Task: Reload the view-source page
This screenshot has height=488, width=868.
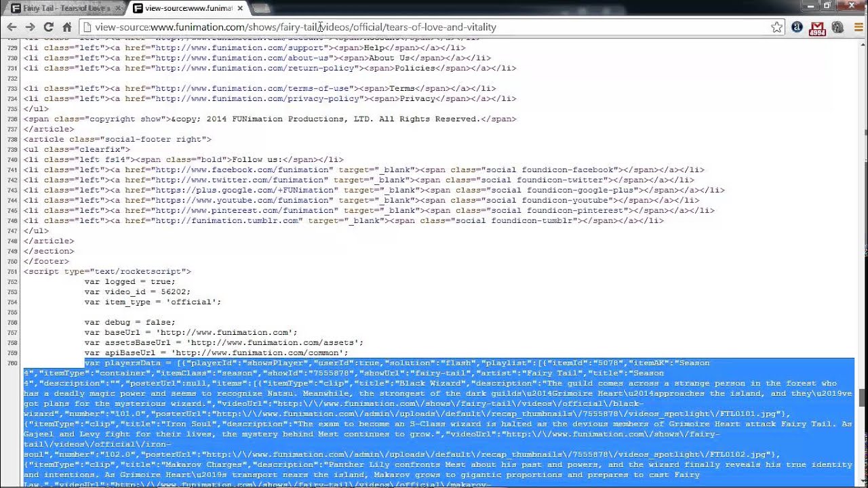Action: [x=48, y=27]
